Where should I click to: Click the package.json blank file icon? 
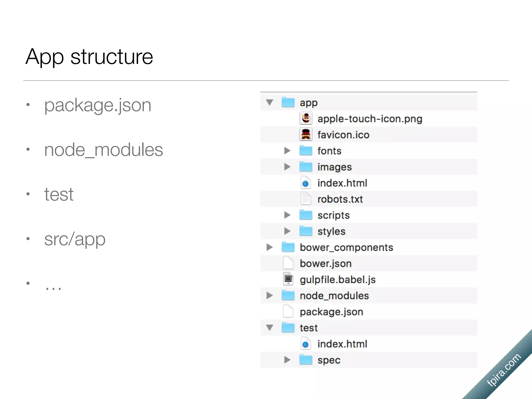[x=288, y=311]
